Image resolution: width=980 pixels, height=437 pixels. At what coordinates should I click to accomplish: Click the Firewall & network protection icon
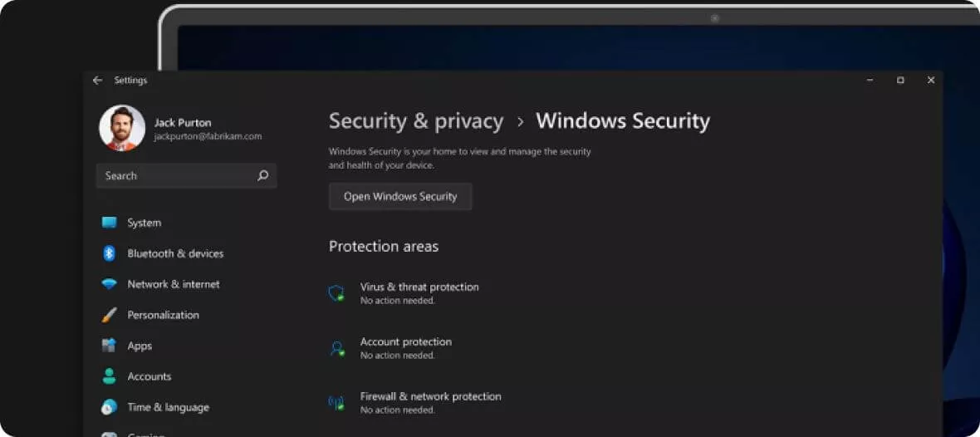(x=336, y=403)
